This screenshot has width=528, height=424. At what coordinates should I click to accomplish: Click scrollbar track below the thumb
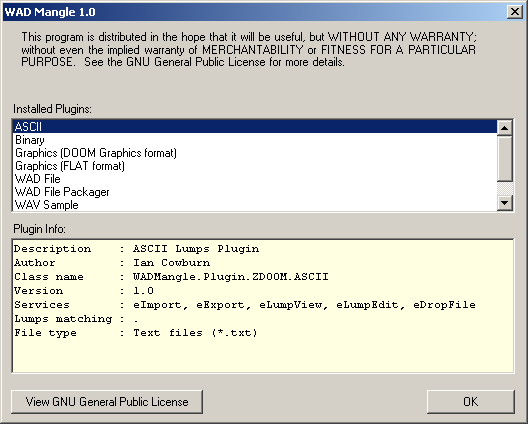(505, 188)
